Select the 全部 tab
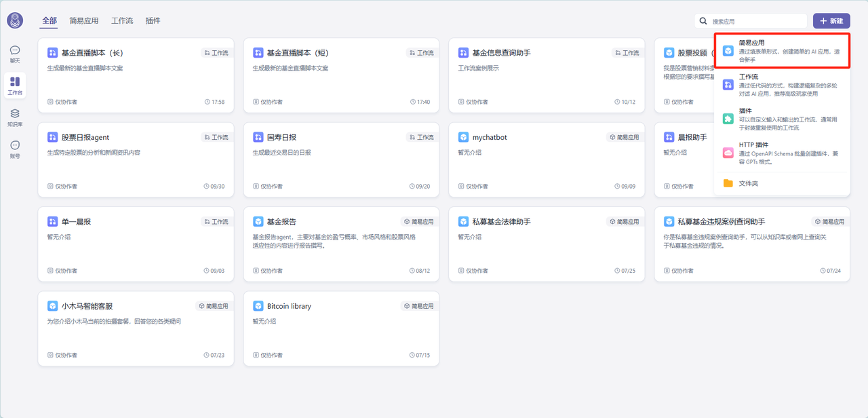Image resolution: width=868 pixels, height=418 pixels. (50, 21)
